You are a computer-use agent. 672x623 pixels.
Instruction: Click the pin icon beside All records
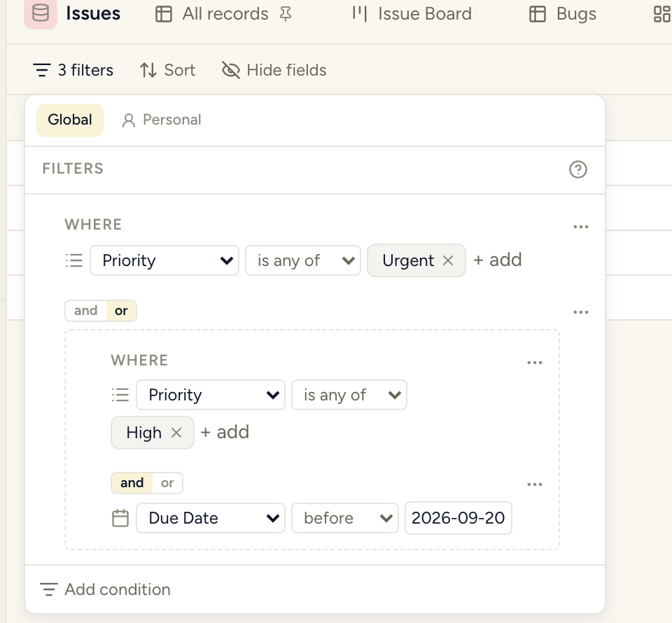[286, 14]
